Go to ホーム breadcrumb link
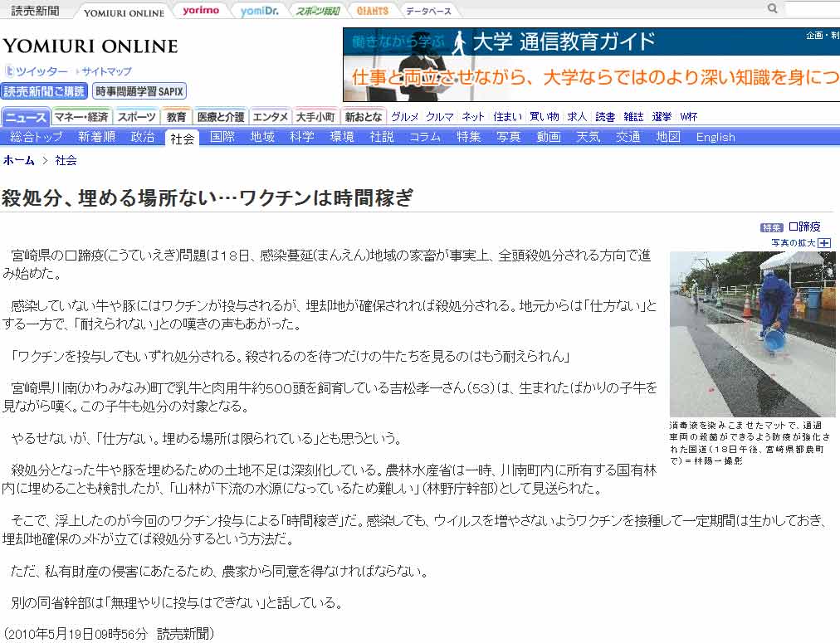The height and width of the screenshot is (643, 840). click(19, 160)
